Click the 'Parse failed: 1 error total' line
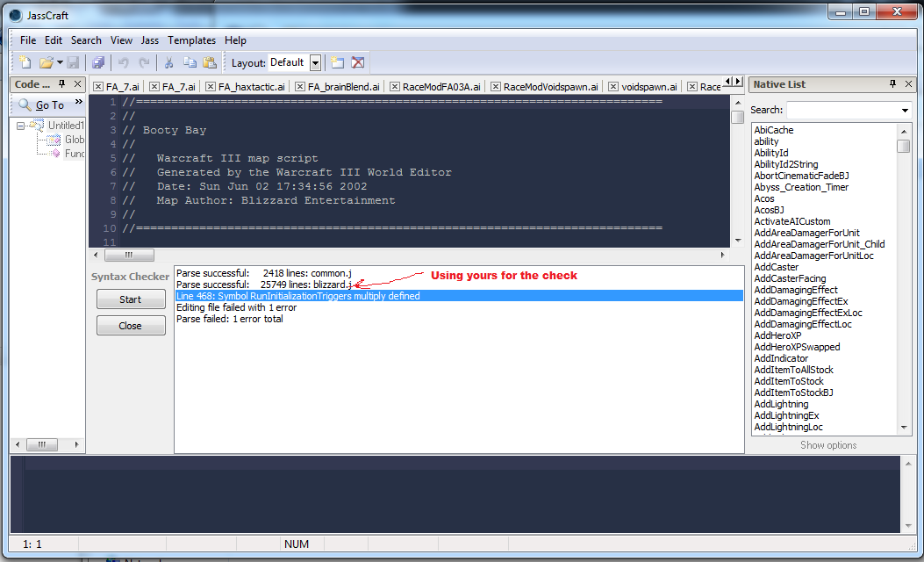 click(229, 319)
